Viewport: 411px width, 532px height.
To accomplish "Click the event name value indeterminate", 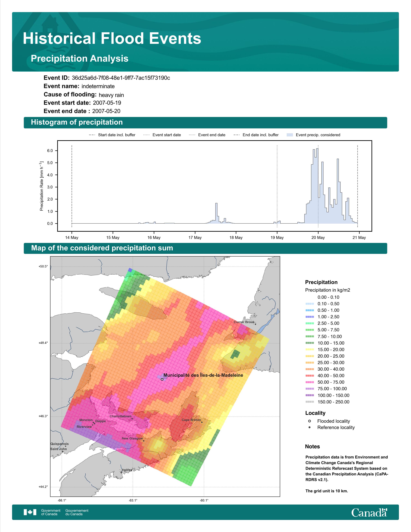I will 98,86.
